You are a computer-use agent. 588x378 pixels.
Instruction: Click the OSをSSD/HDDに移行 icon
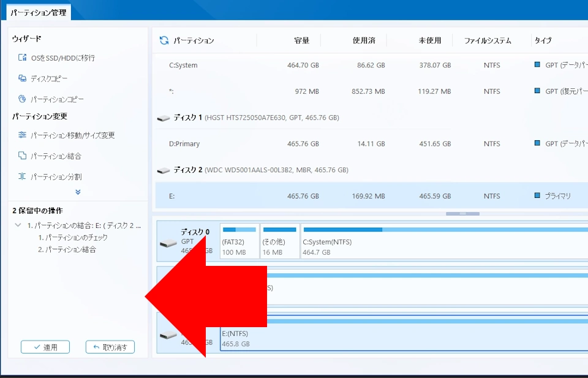pyautogui.click(x=22, y=58)
